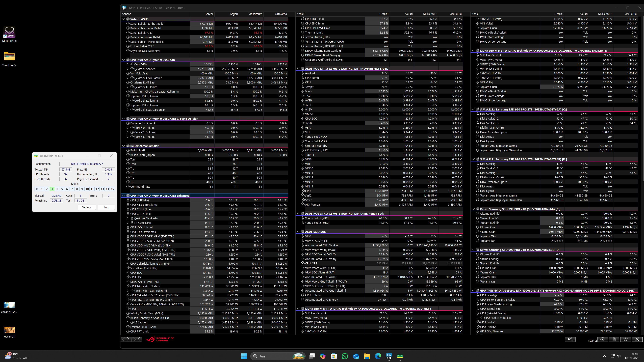The width and height of the screenshot is (644, 362).
Task: Select the Sanal Bellek Yükü sensor row
Action: coord(204,33)
